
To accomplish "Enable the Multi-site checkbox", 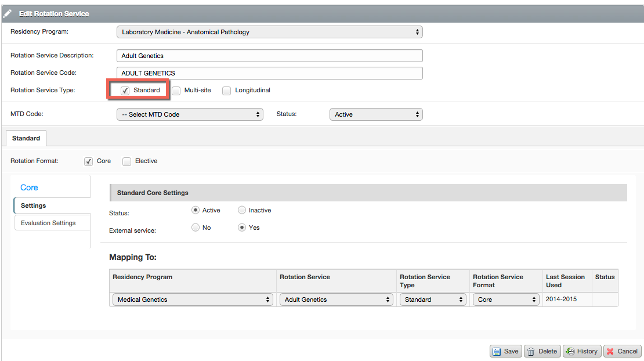I will click(x=176, y=91).
